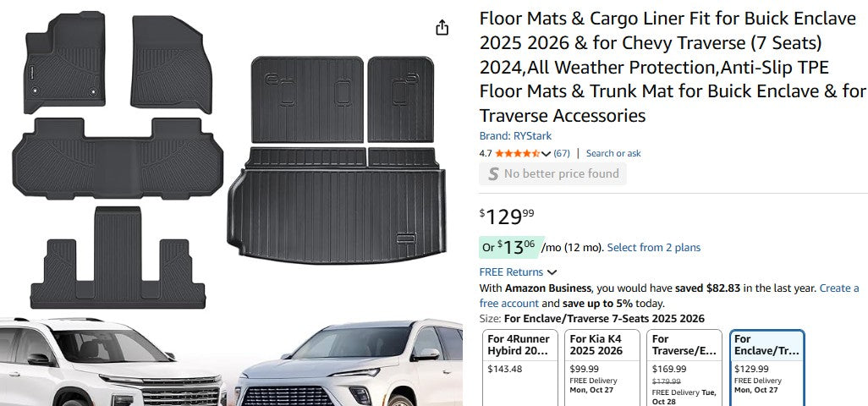Viewport: 868px width, 406px height.
Task: Click Select from 2 plans
Action: coord(654,248)
